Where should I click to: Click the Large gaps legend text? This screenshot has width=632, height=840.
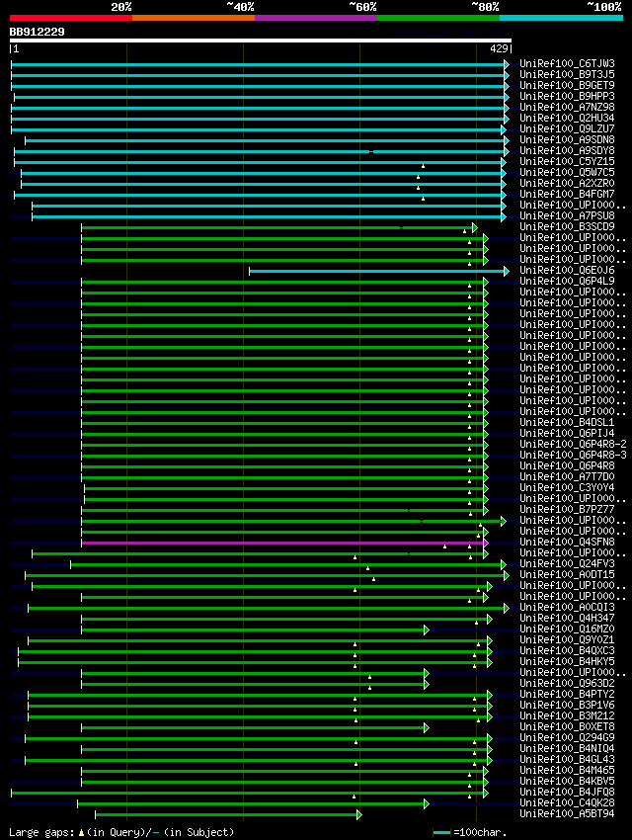(121, 832)
